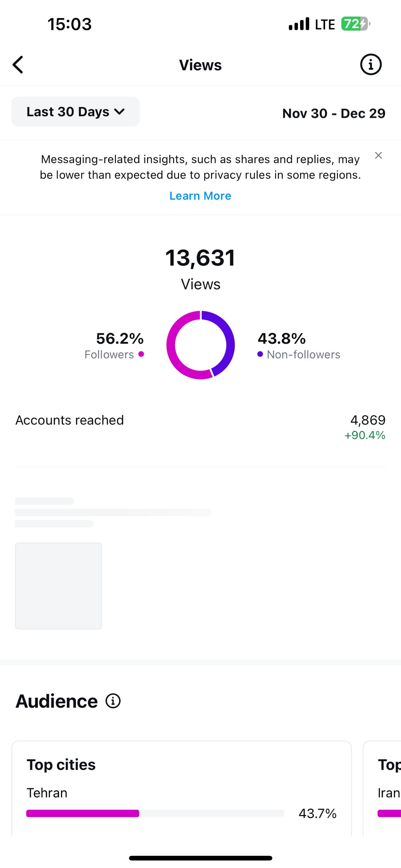The width and height of the screenshot is (401, 868).
Task: Tap the back arrow icon
Action: (18, 65)
